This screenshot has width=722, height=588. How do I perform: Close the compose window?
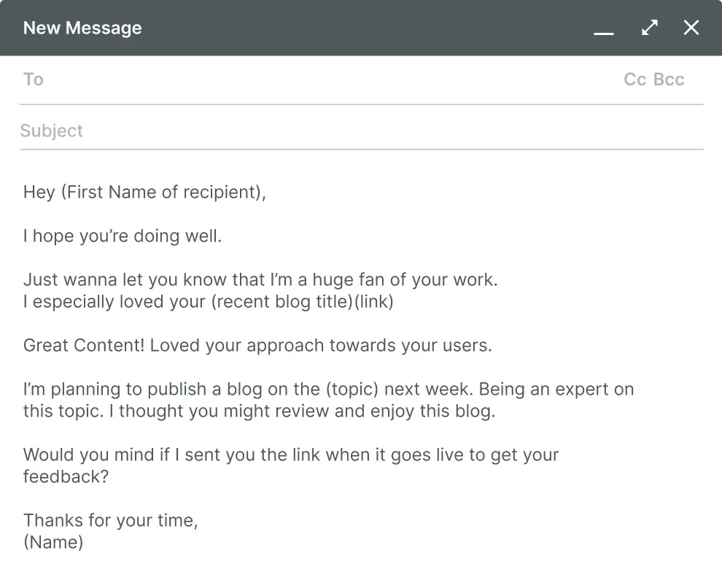691,28
